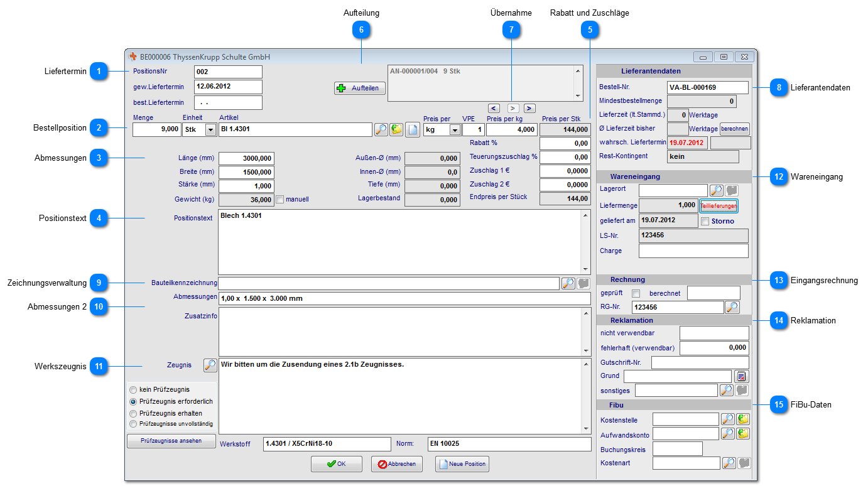Tick the Storno checkbox
Image resolution: width=868 pixels, height=486 pixels.
(x=705, y=221)
